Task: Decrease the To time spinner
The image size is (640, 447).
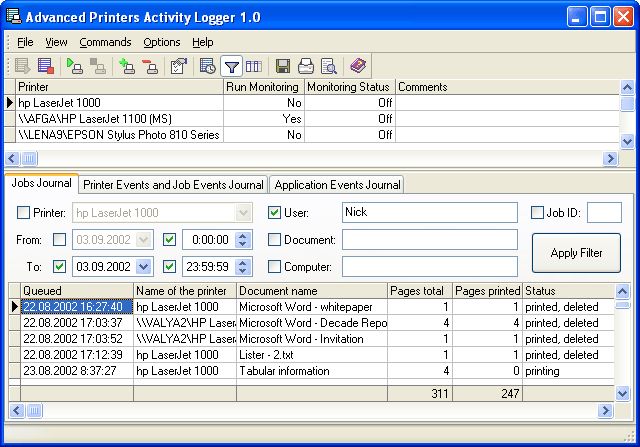Action: click(x=243, y=271)
